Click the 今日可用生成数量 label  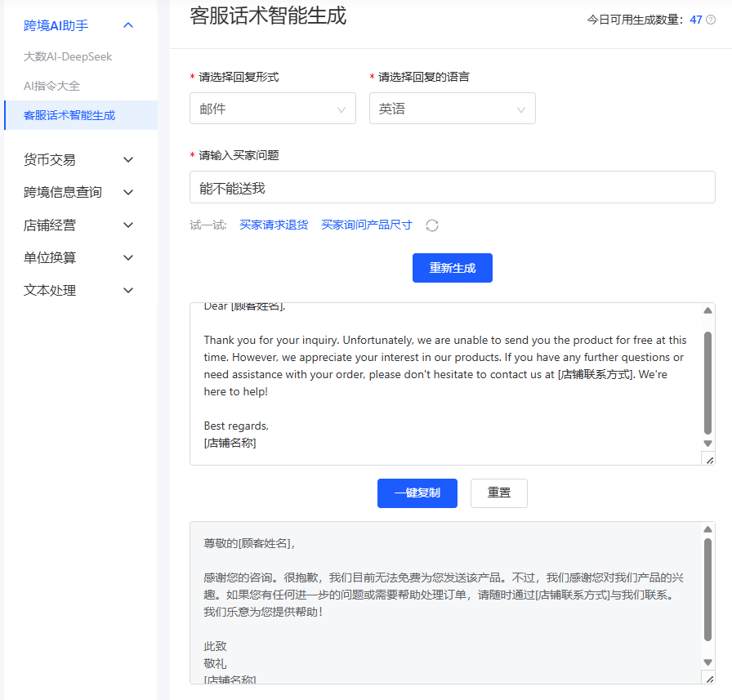[635, 20]
